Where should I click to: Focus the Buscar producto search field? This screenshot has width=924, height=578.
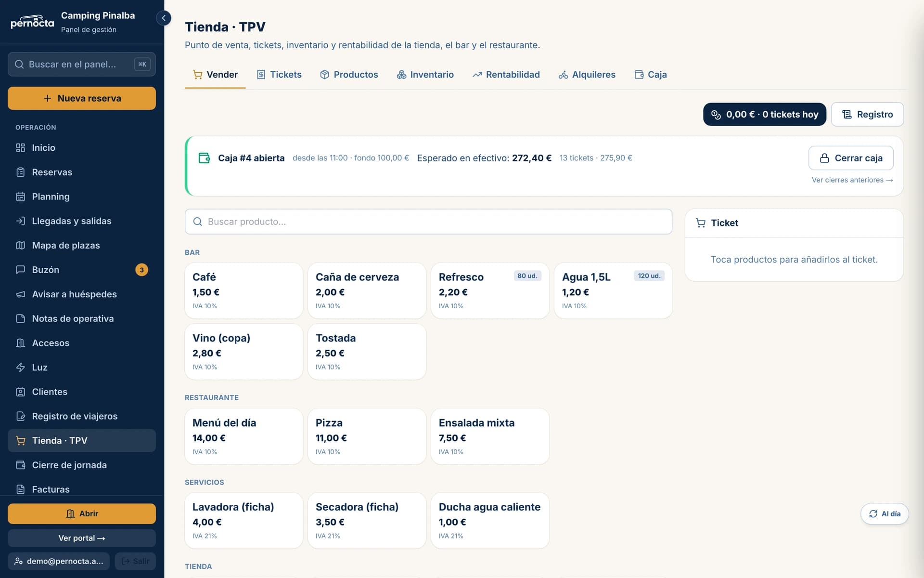[428, 222]
